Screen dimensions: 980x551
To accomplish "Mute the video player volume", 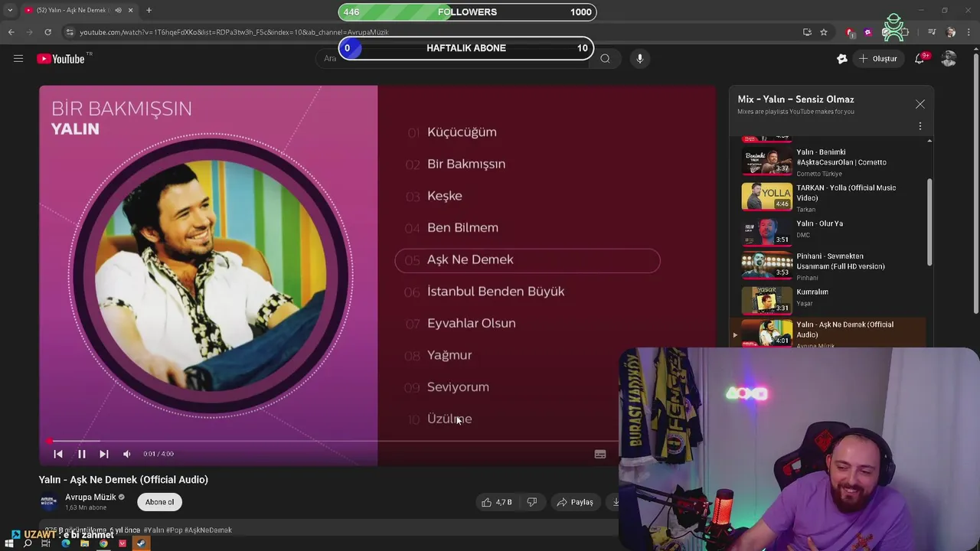I will coord(127,454).
